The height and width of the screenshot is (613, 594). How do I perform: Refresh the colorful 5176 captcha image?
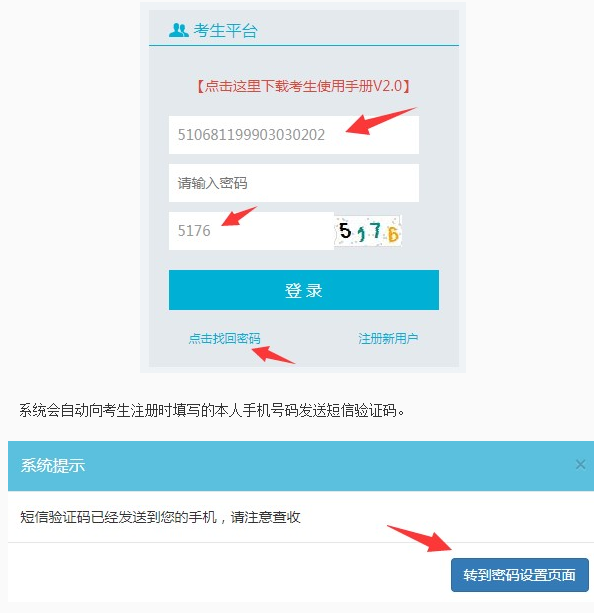(368, 231)
